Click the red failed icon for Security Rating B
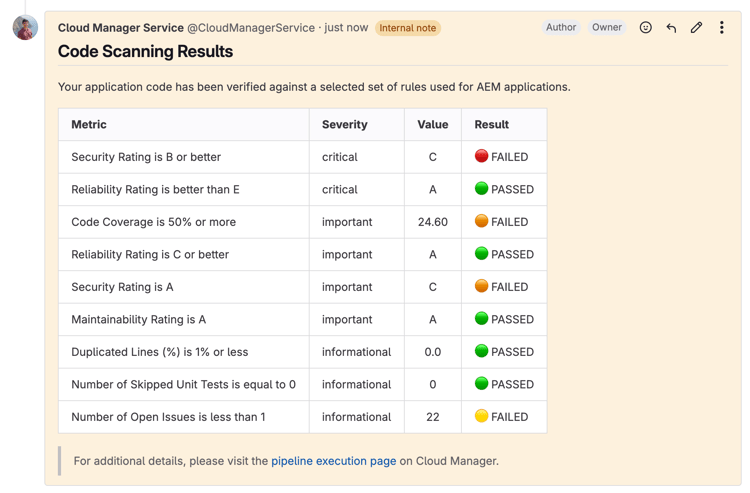Viewport: 750px width, 493px height. [x=481, y=156]
